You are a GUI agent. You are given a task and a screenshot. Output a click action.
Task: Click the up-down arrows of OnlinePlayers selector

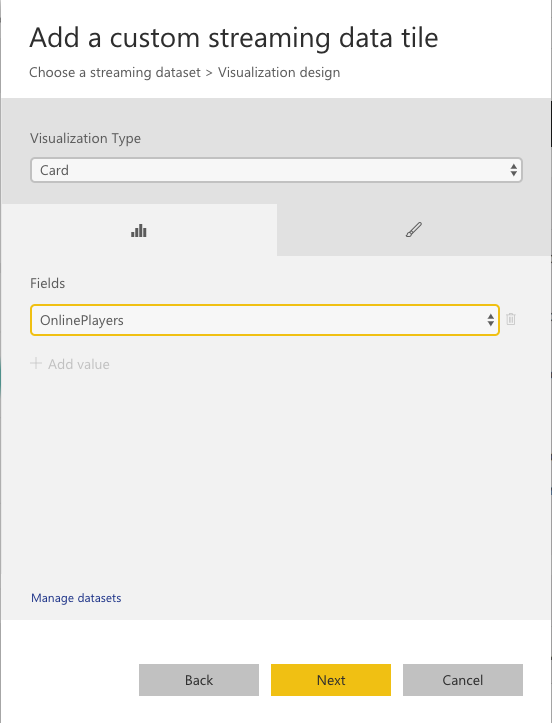click(491, 320)
